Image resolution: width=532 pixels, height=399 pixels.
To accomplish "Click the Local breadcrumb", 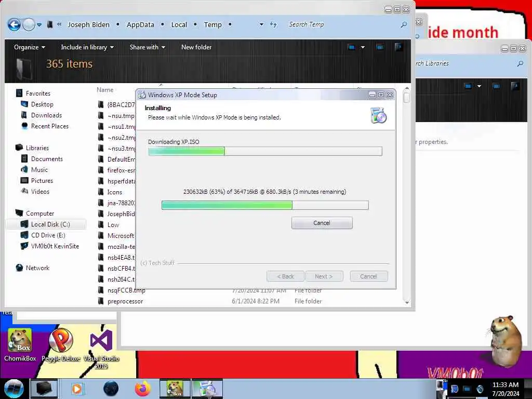I will [179, 25].
